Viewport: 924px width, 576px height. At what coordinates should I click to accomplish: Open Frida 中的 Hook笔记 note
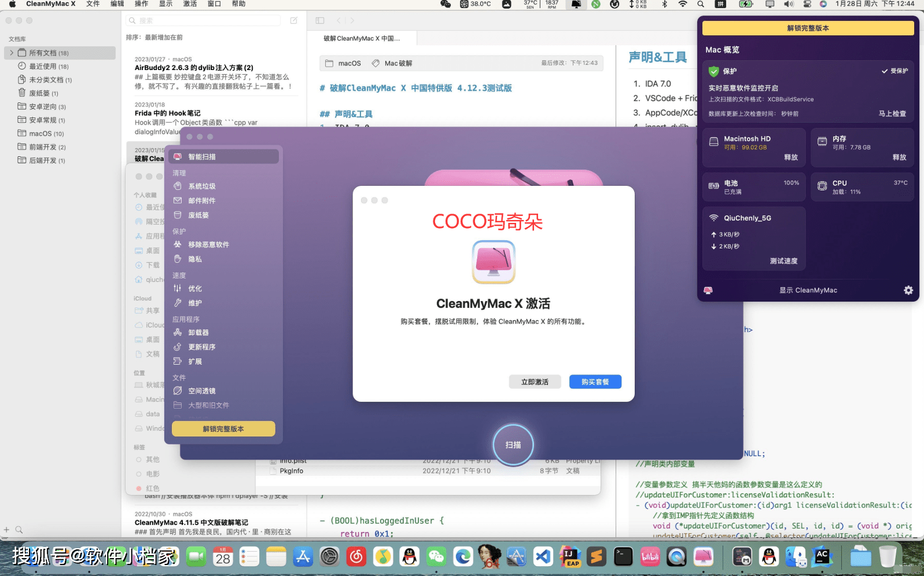point(214,119)
